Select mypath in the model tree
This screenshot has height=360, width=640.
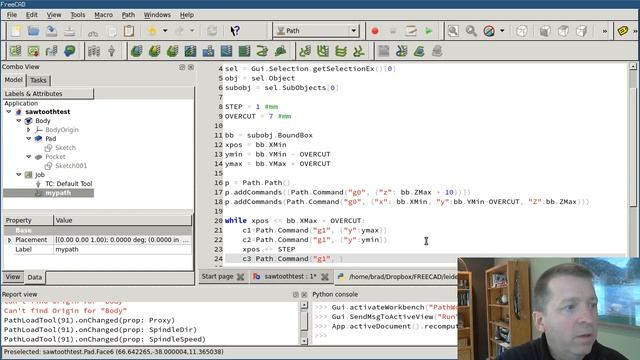[58, 193]
